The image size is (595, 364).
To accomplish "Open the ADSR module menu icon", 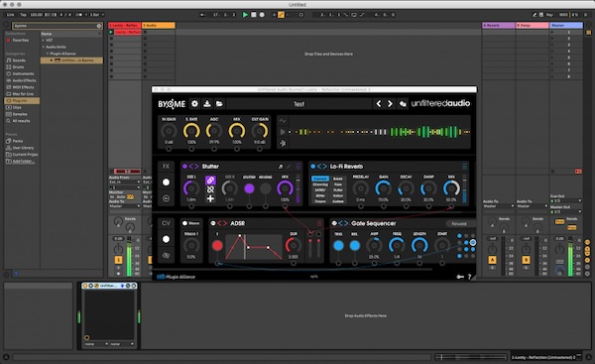I will pyautogui.click(x=319, y=223).
